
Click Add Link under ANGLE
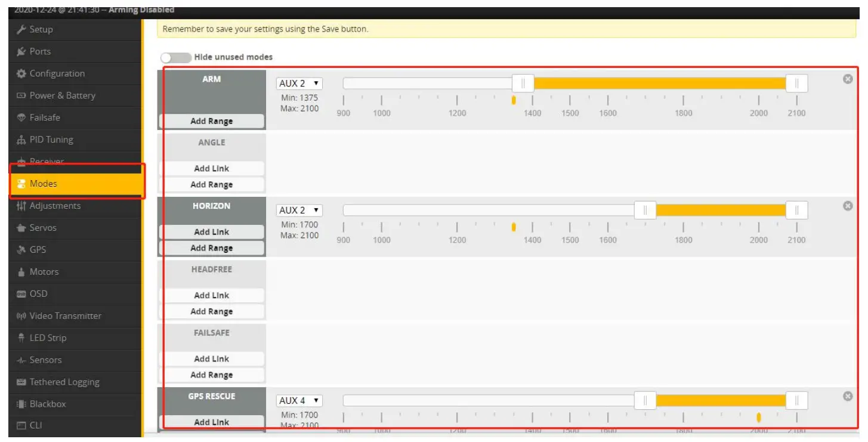[212, 169]
